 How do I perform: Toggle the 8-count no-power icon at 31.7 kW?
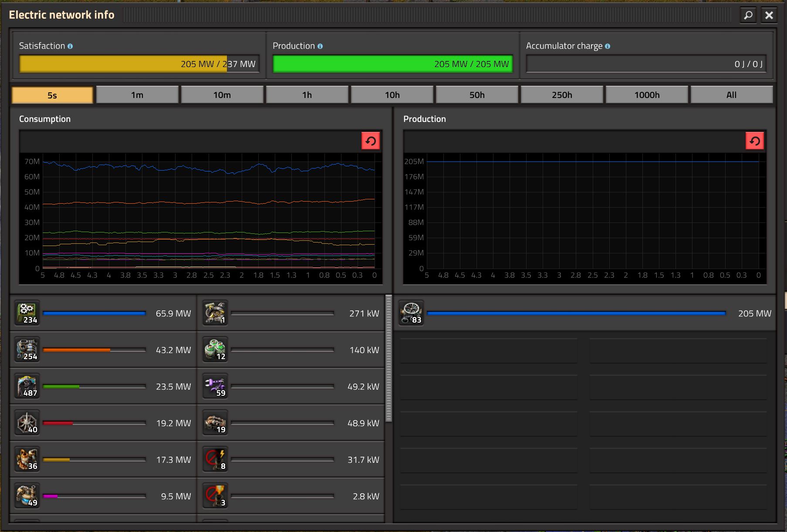click(215, 459)
